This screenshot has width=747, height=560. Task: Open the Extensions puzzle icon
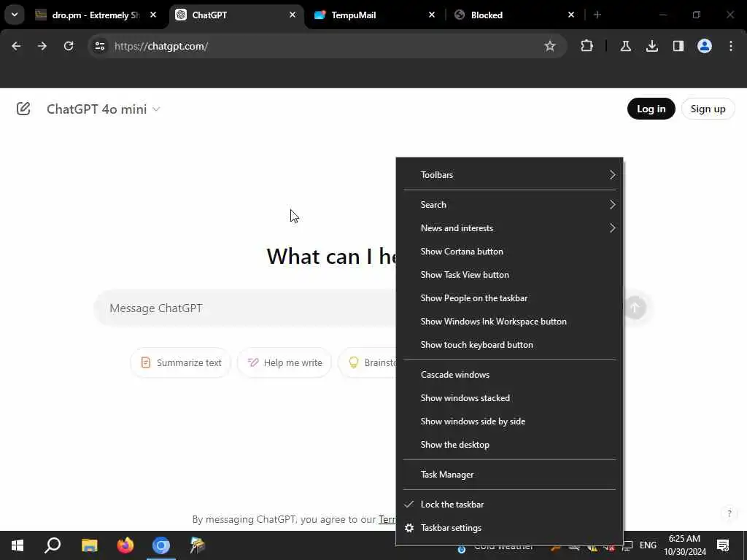click(x=587, y=46)
